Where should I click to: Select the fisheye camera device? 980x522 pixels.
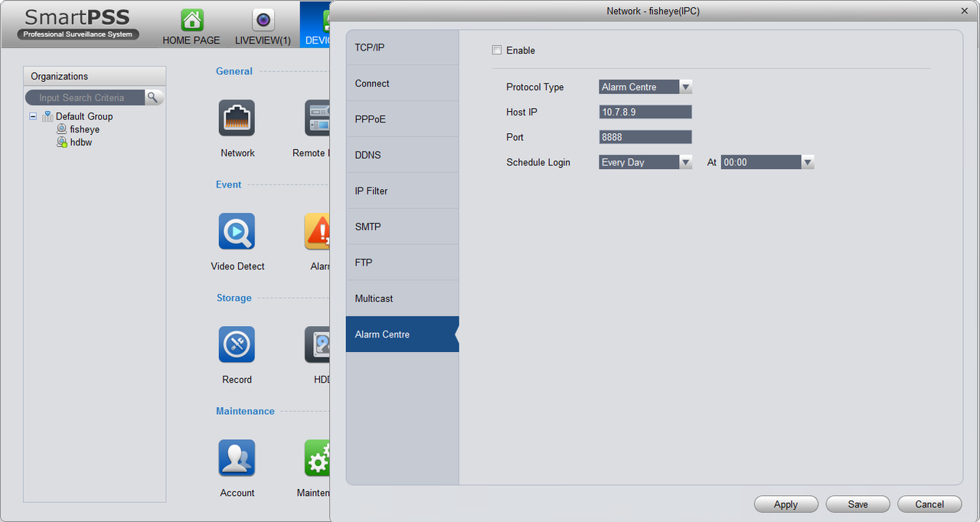click(x=78, y=129)
